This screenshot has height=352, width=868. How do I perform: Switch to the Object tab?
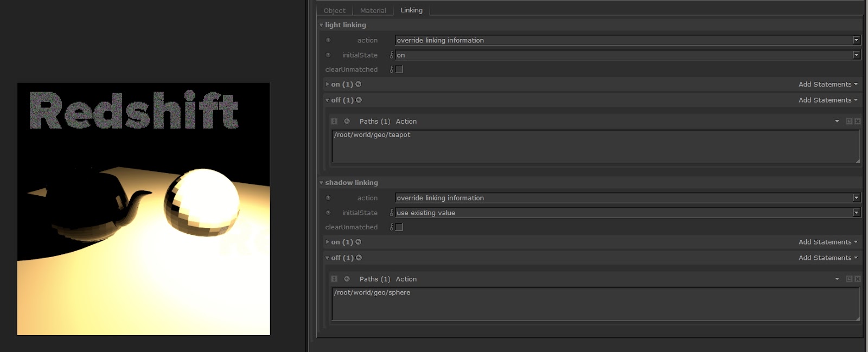coord(334,10)
